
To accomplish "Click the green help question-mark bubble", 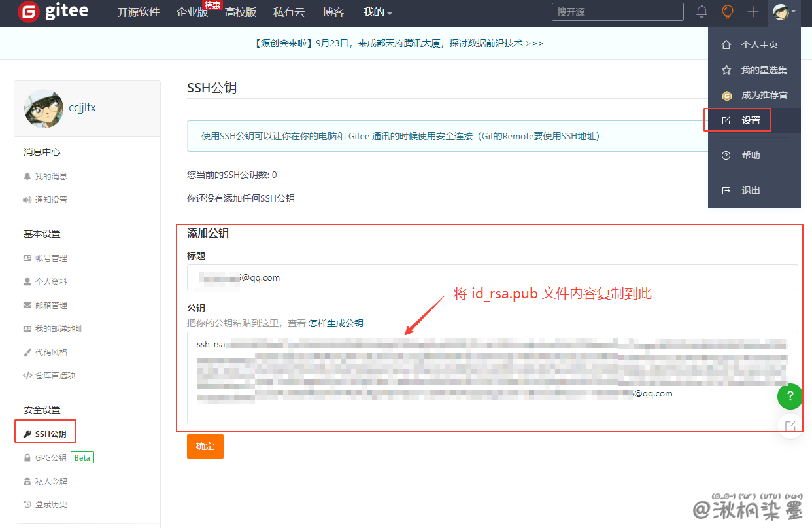I will point(790,396).
